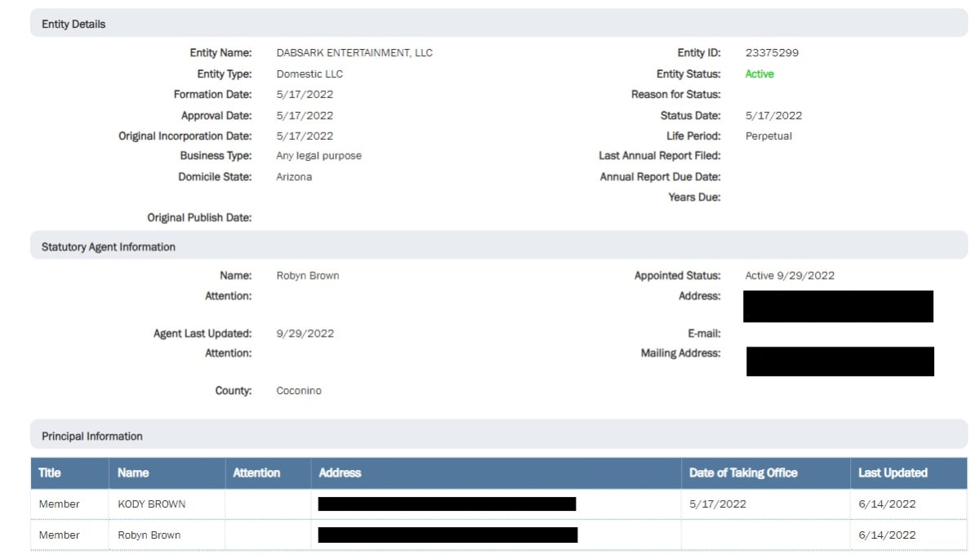This screenshot has height=555, width=980.
Task: Select the green Active status text
Action: (758, 74)
